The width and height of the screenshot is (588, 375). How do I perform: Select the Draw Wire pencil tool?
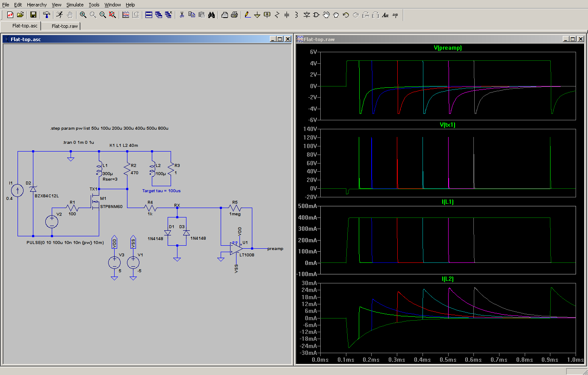pyautogui.click(x=248, y=15)
